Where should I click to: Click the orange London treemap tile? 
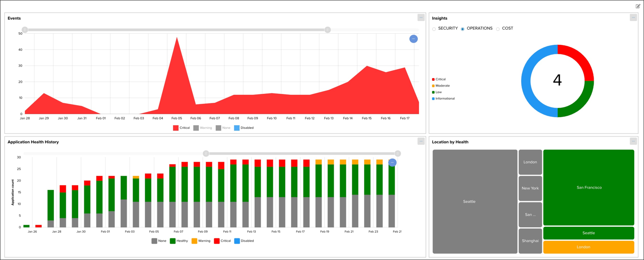point(589,247)
